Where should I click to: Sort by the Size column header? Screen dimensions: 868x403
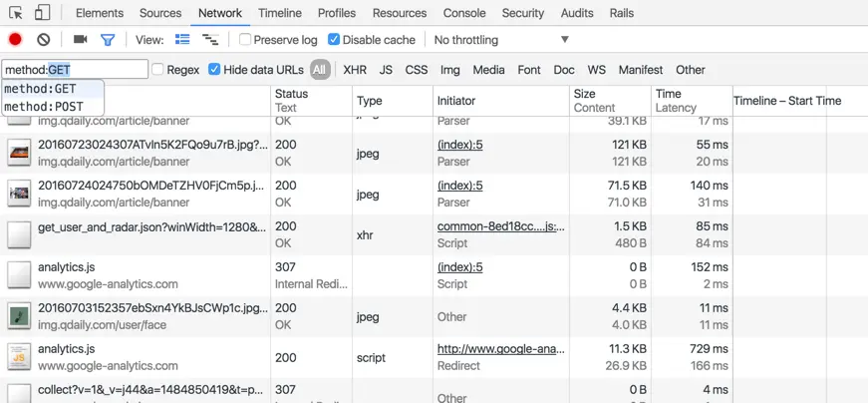point(610,101)
